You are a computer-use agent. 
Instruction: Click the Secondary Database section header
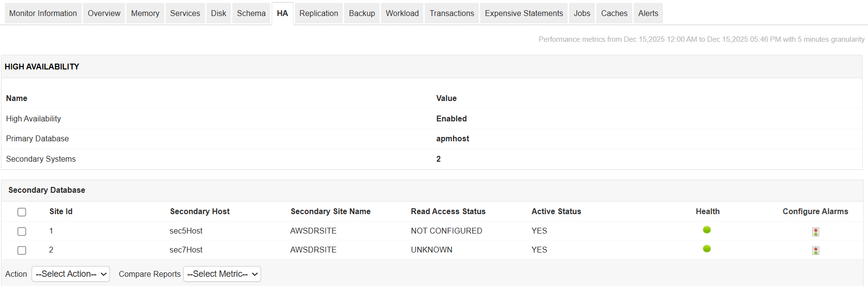pyautogui.click(x=47, y=190)
